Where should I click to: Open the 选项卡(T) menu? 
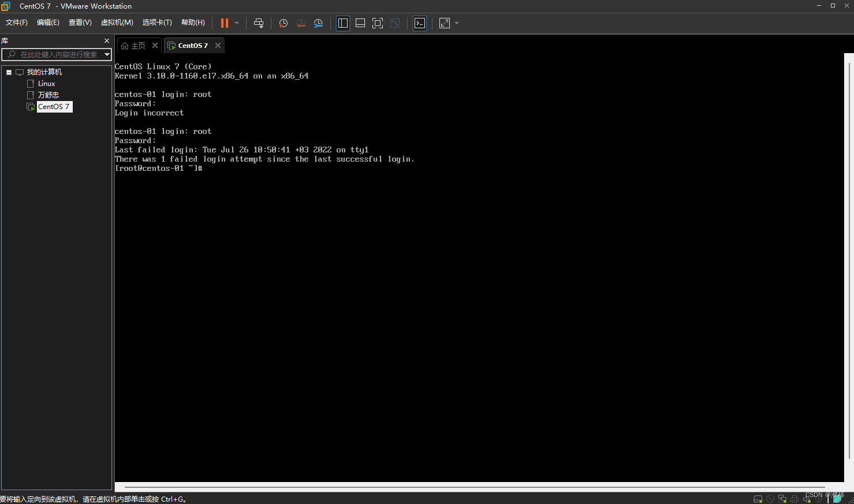coord(157,23)
